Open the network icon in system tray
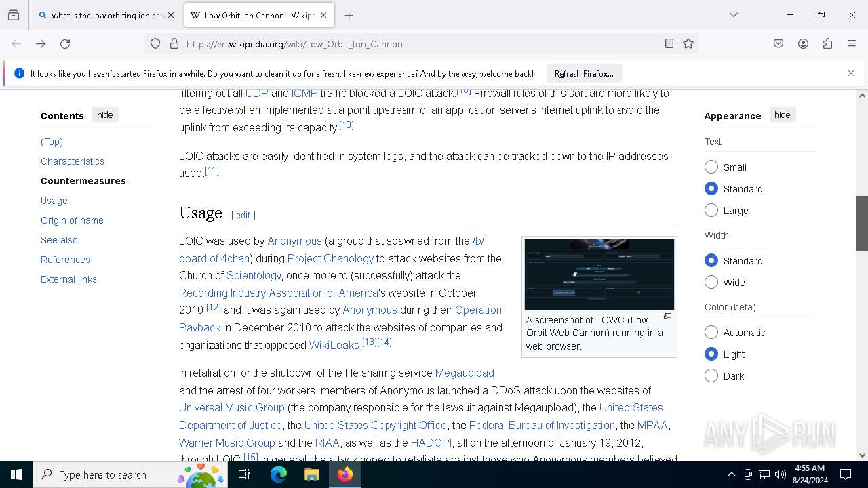Screen dimensions: 868x488 [x=764, y=474]
